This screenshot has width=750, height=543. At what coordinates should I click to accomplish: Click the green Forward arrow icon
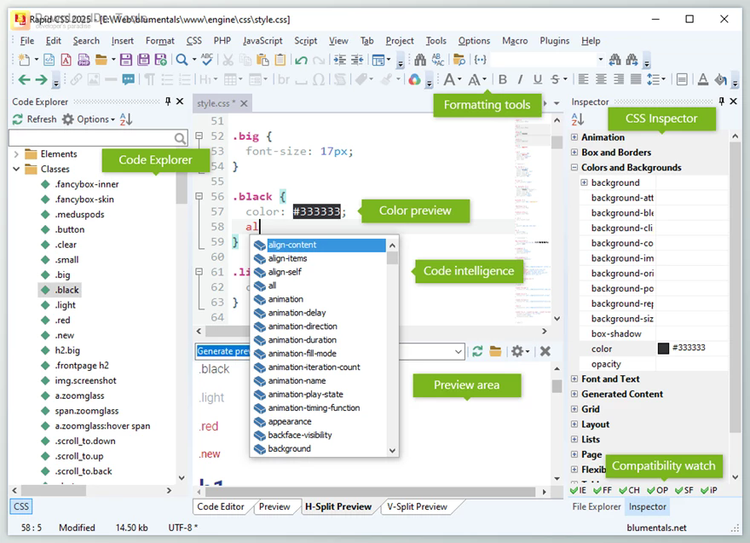[42, 79]
